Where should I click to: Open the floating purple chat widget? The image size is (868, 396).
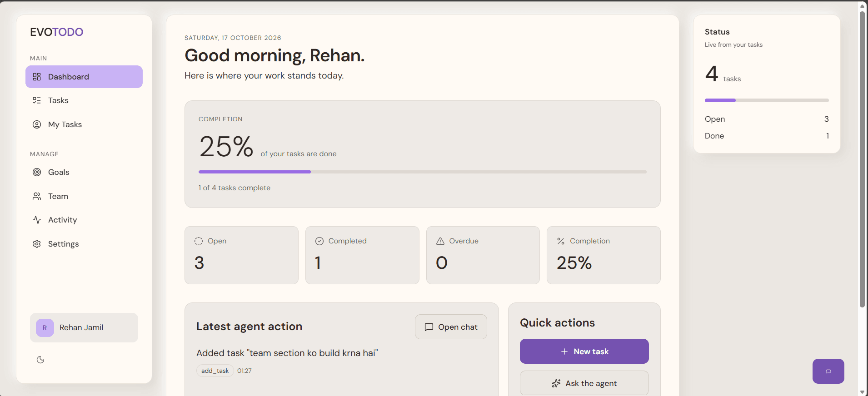coord(828,371)
